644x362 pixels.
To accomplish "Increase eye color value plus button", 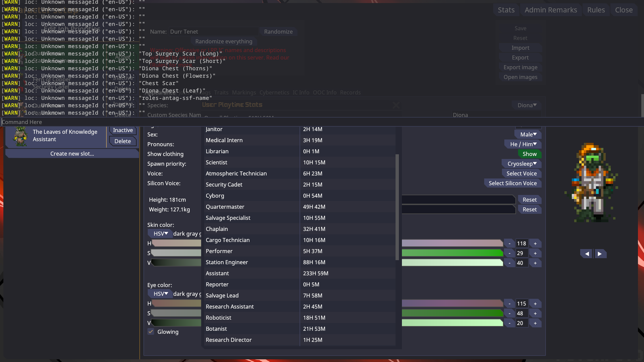I will (535, 323).
